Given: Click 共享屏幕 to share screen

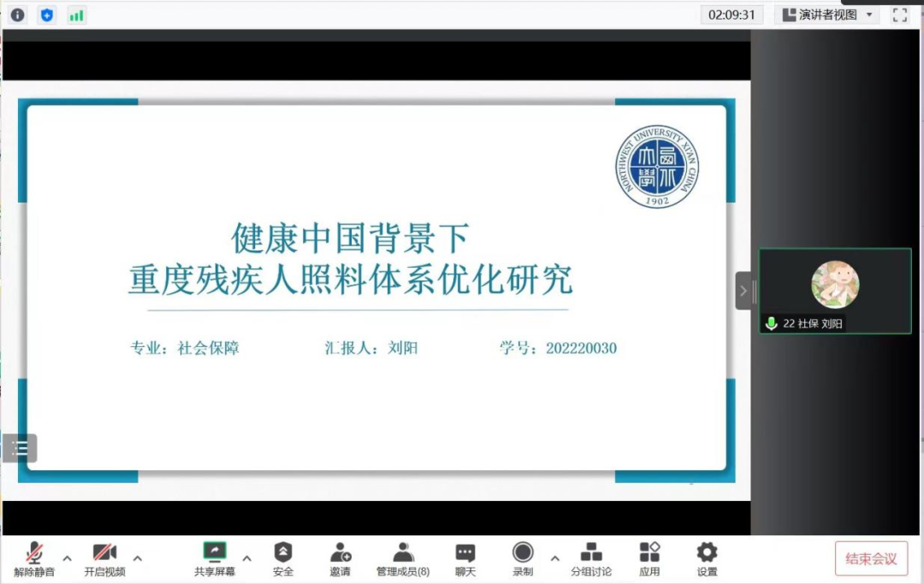Looking at the screenshot, I should coord(215,559).
